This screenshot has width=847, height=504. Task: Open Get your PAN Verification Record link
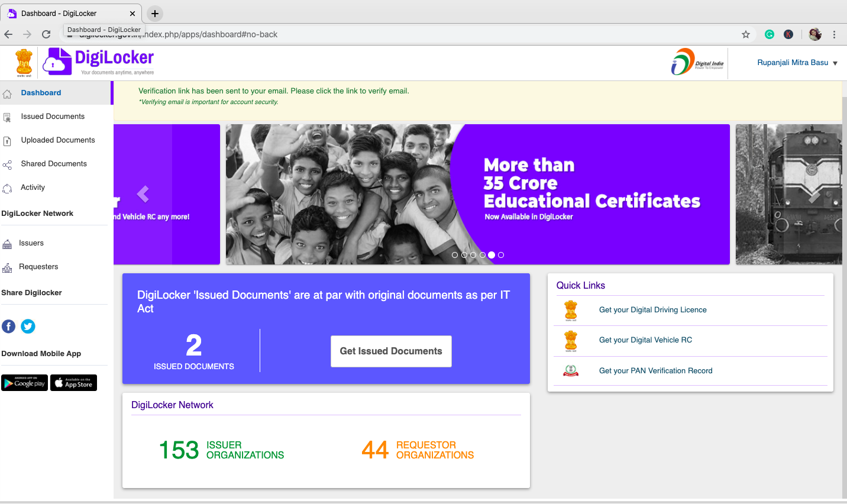click(x=656, y=371)
